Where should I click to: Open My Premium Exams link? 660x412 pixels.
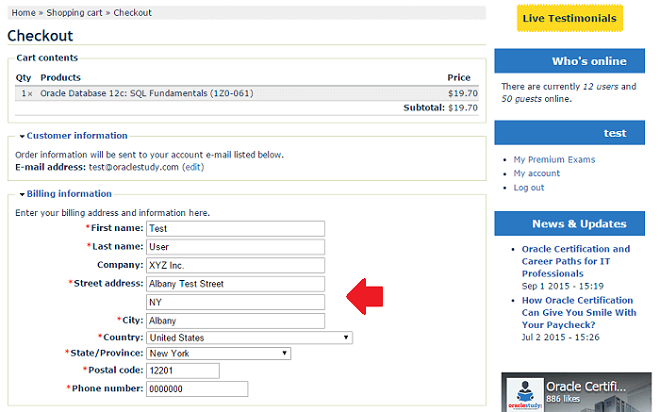[x=554, y=159]
